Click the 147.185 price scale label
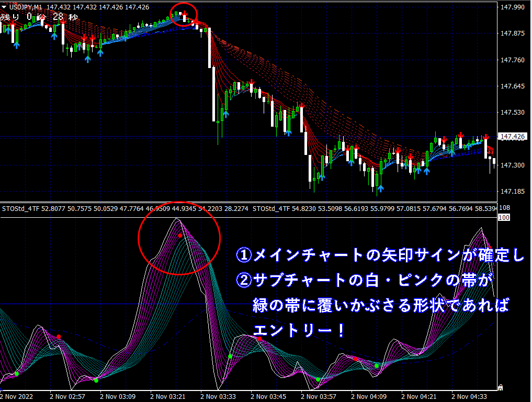532x402 pixels. tap(512, 192)
